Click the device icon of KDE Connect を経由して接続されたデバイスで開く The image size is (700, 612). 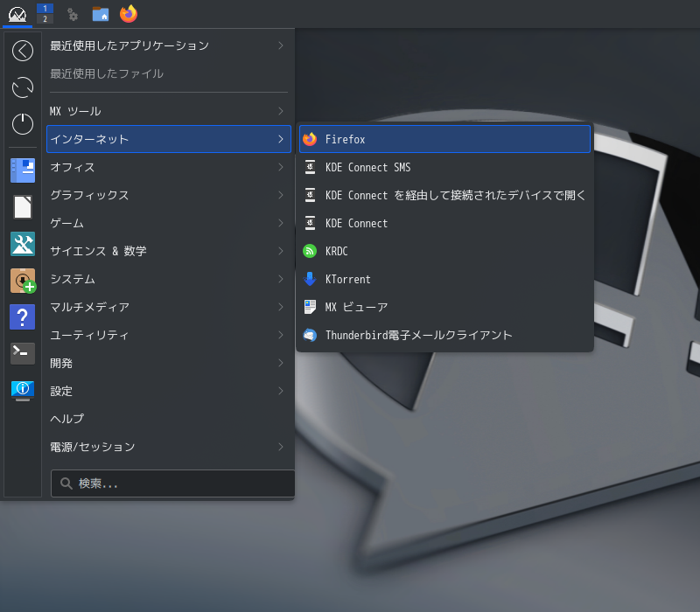point(310,195)
